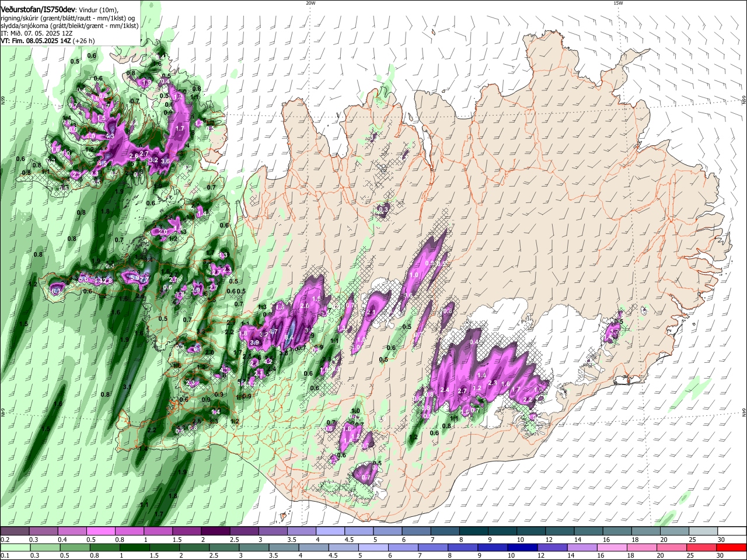Click the 'Veðurstofan/IS750dev' title text
747x560 pixels.
coord(37,9)
